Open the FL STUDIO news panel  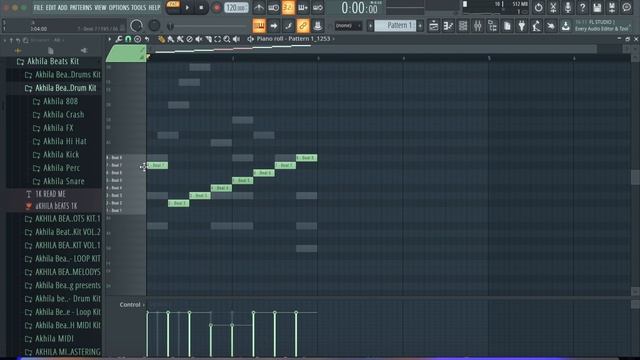602,26
